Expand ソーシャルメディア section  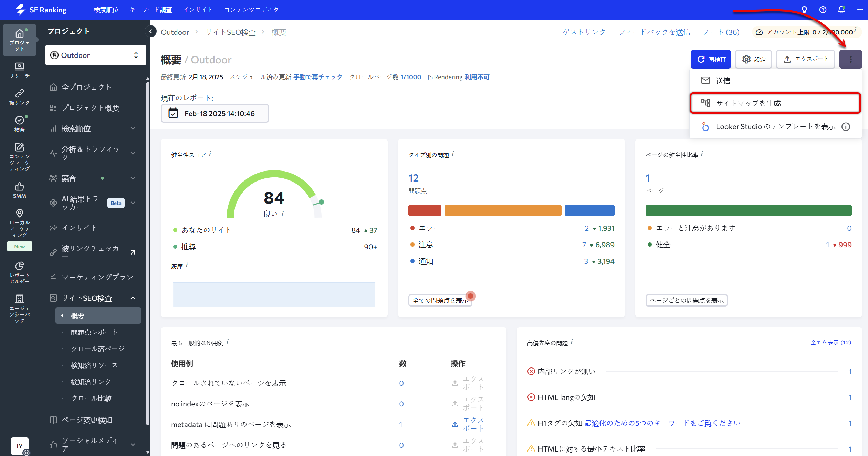pos(133,445)
